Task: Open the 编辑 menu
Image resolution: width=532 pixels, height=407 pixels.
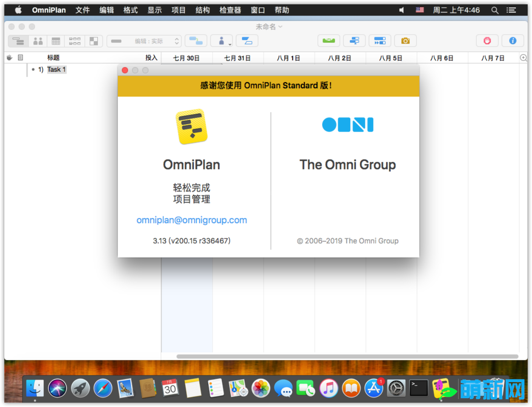Action: coord(106,10)
